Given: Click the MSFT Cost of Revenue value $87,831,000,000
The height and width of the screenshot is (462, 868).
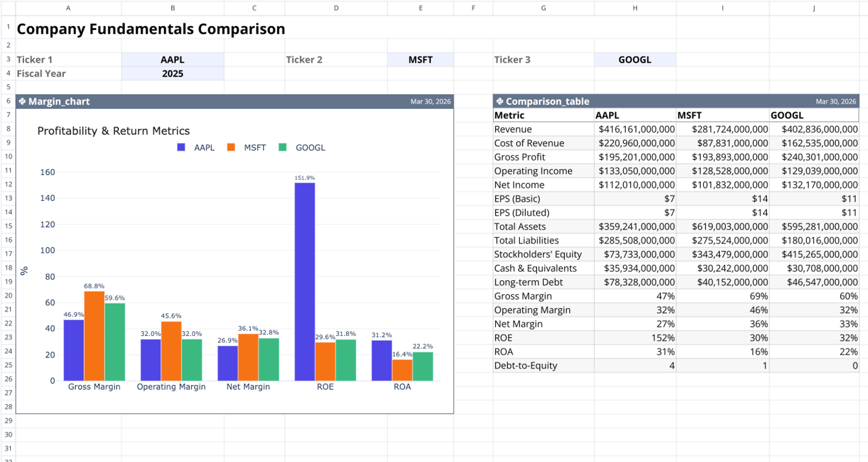Looking at the screenshot, I should pyautogui.click(x=732, y=143).
